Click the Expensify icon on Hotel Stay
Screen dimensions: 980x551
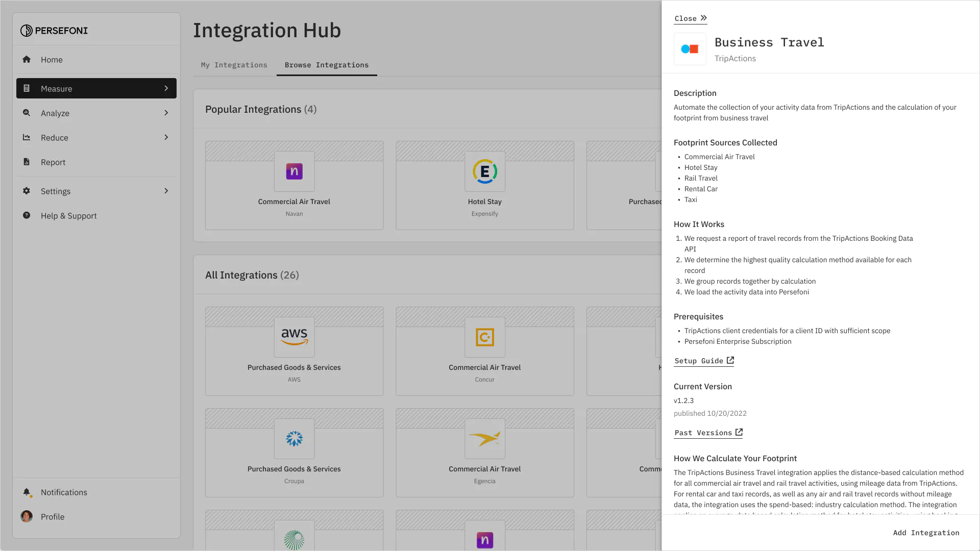(484, 172)
